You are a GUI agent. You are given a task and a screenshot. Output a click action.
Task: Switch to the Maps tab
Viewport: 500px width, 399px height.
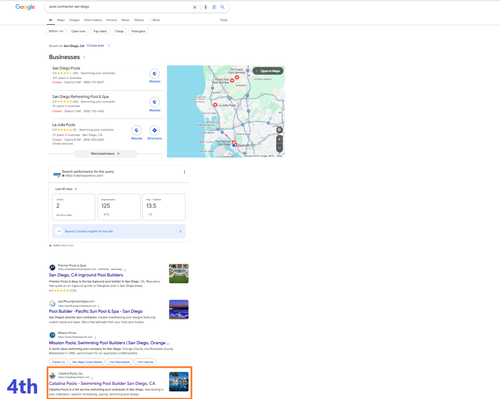click(x=61, y=20)
